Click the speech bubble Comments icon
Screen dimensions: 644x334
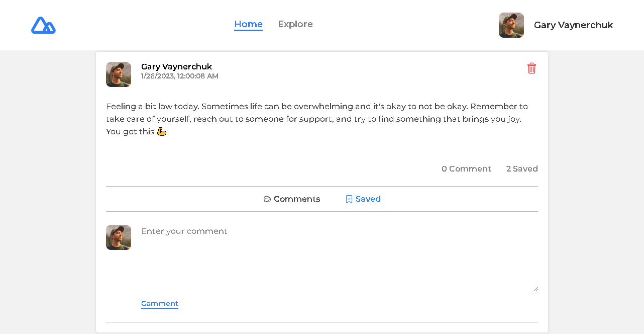(267, 199)
